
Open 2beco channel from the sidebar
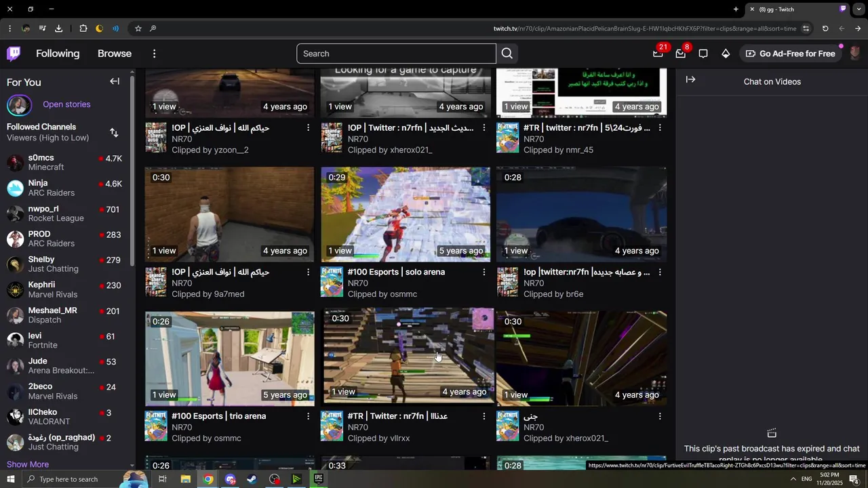coord(64,391)
